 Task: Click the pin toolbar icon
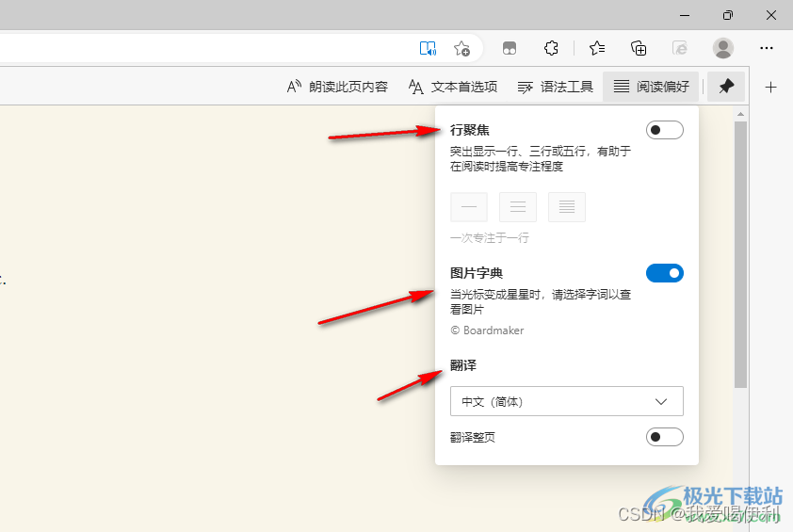[726, 87]
